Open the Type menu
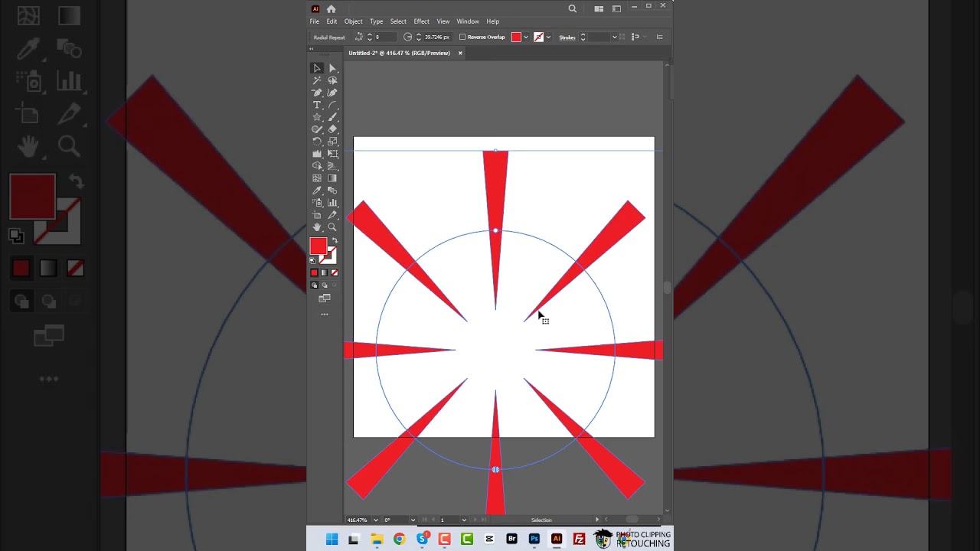This screenshot has width=980, height=551. [x=376, y=21]
